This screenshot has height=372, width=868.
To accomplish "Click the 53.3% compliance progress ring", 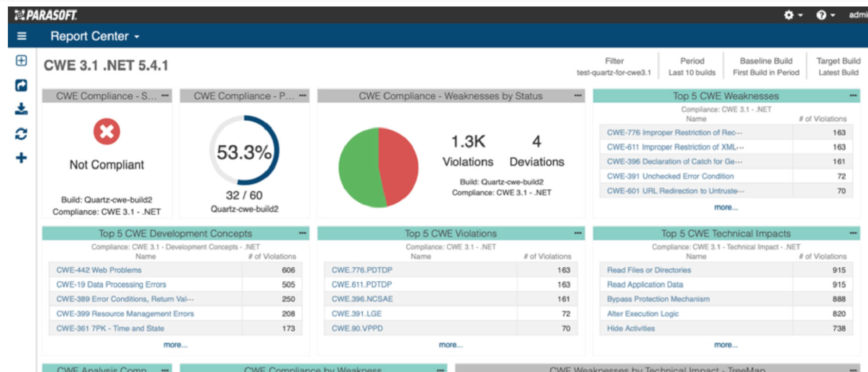I will tap(244, 150).
